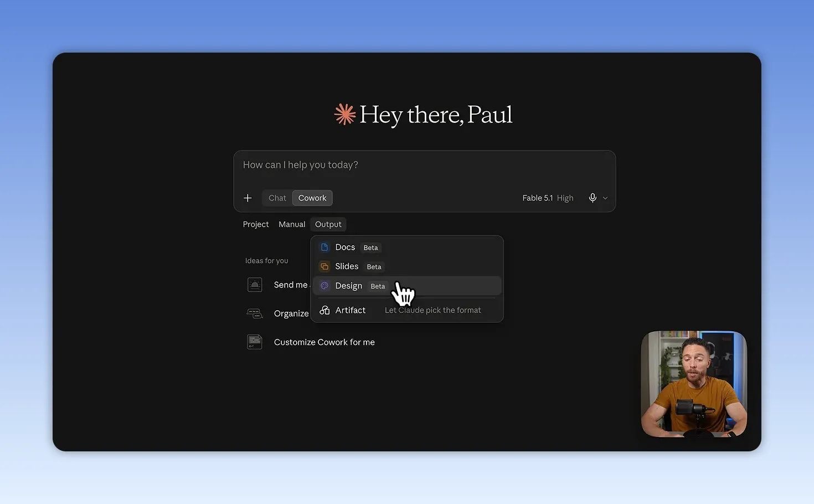Viewport: 814px width, 504px height.
Task: Select Docs output format
Action: click(407, 247)
